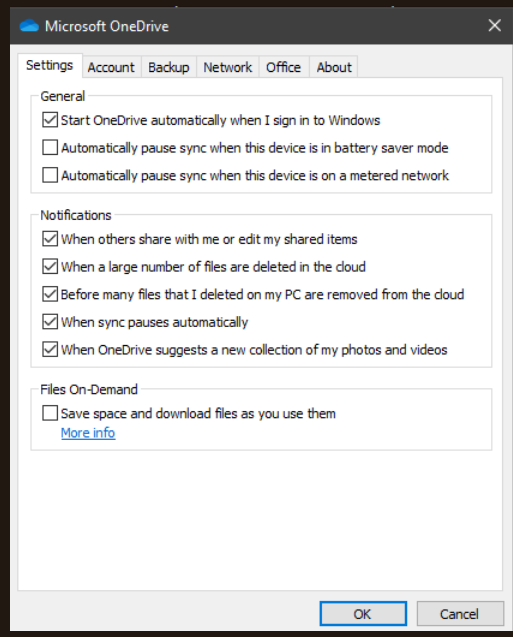The width and height of the screenshot is (513, 637).
Task: Click the OneDrive cloud icon in title bar
Action: point(29,26)
